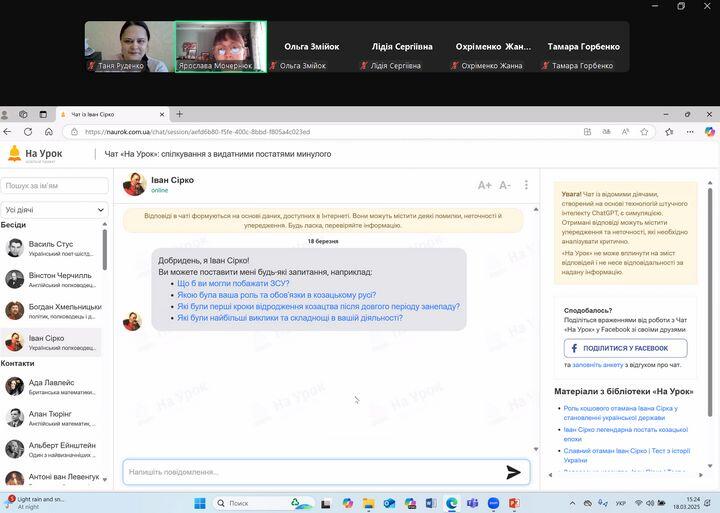Image resolution: width=720 pixels, height=513 pixels.
Task: Start a chat with Альберт Ейнштейн
Action: (x=51, y=450)
